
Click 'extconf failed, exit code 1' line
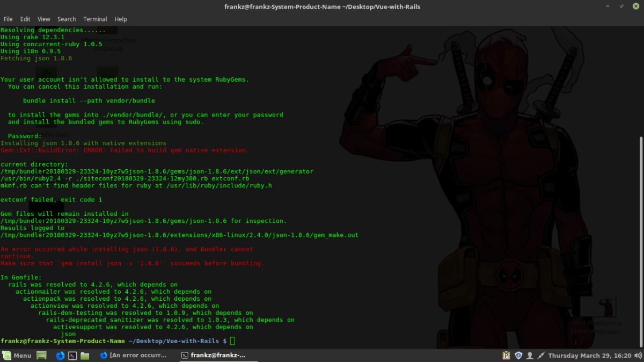[x=51, y=200]
